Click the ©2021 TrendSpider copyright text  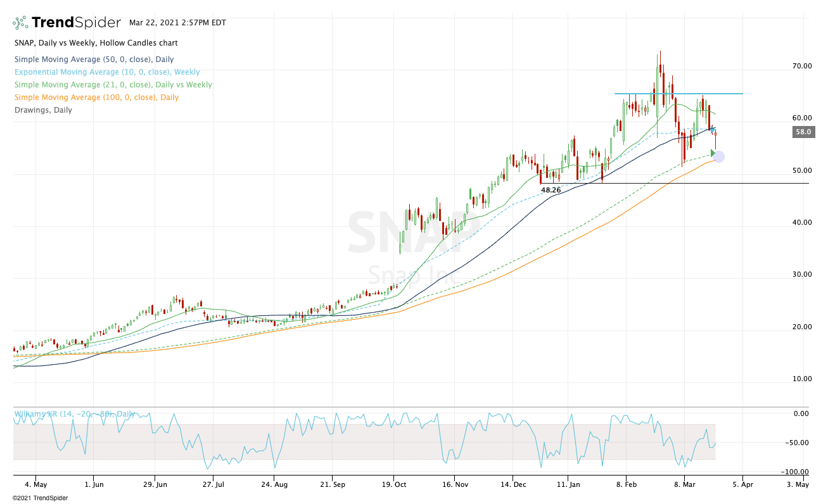[x=40, y=498]
